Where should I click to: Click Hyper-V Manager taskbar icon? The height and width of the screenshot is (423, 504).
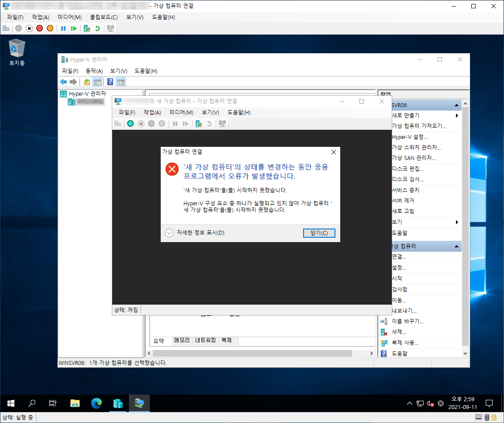(118, 403)
